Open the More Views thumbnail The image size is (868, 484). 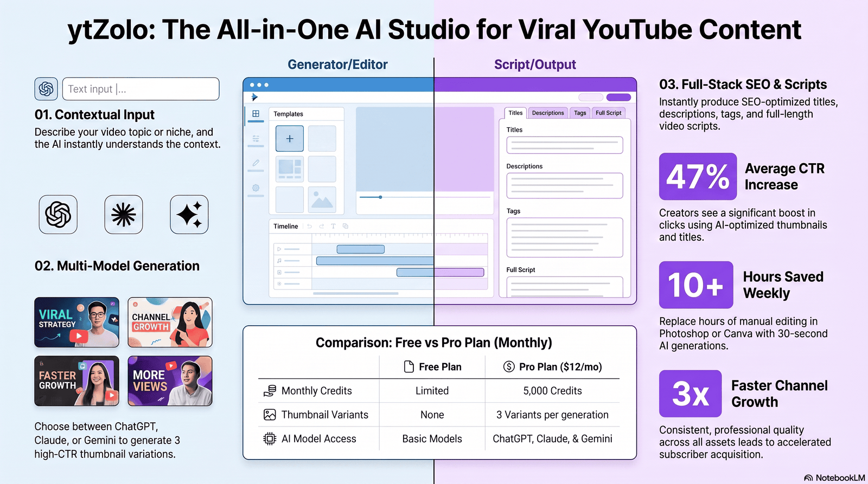(170, 381)
